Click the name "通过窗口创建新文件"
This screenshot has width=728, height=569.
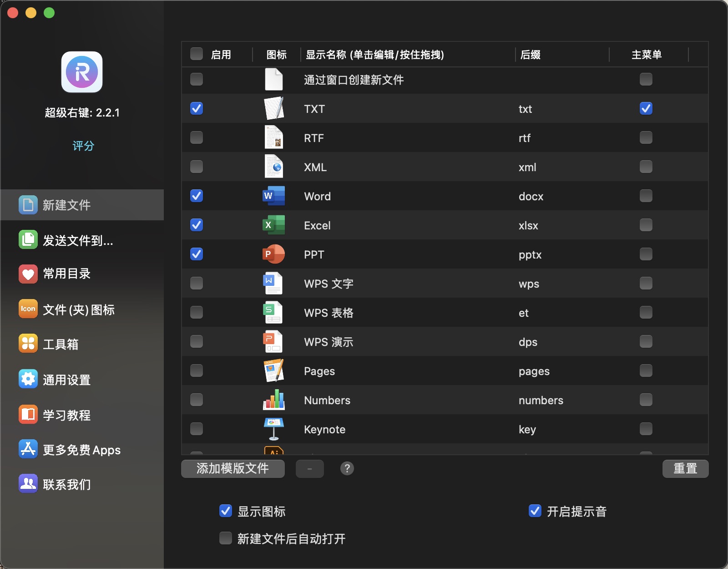point(354,80)
